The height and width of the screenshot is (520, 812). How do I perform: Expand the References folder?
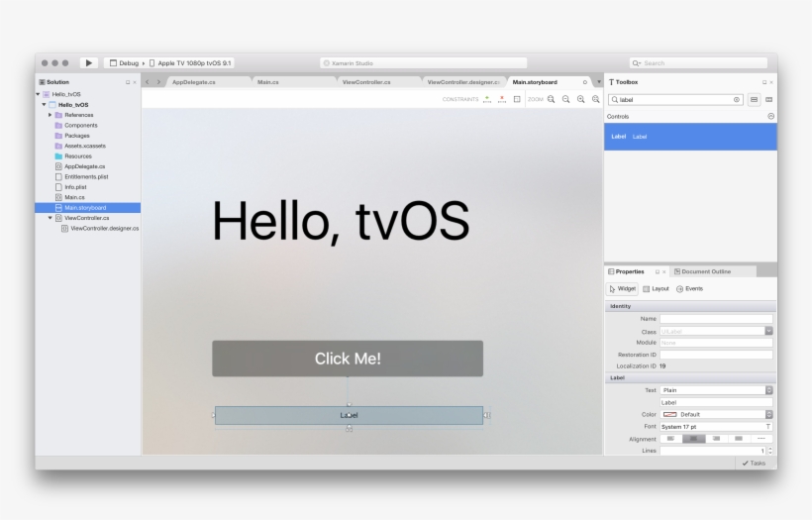[51, 115]
